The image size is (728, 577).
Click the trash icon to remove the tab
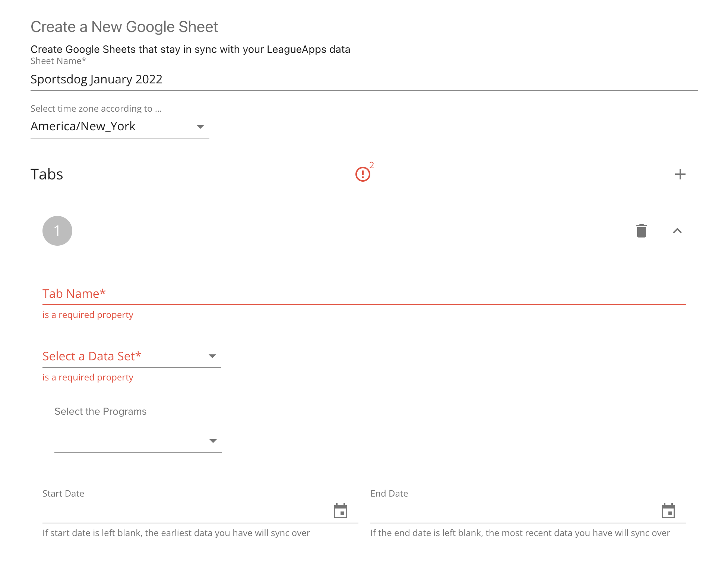641,231
